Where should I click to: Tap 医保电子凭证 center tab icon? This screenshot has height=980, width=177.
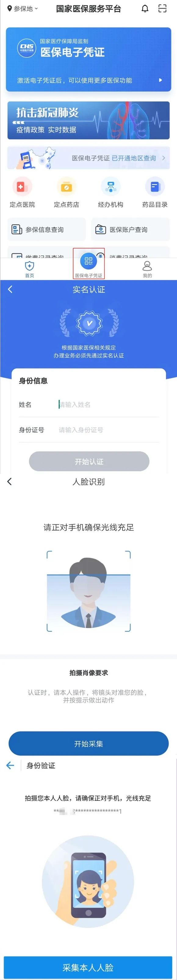point(88,261)
